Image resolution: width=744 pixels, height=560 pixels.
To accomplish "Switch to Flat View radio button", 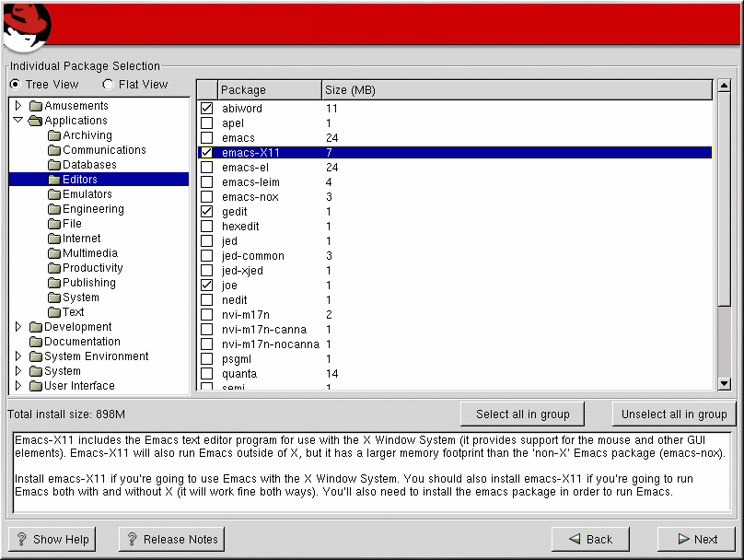I will click(108, 85).
